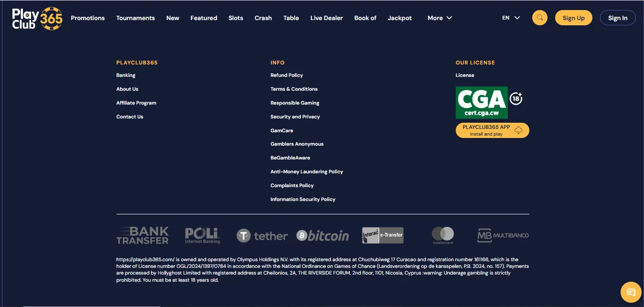Open the Jackpot category
The height and width of the screenshot is (307, 644).
pyautogui.click(x=400, y=18)
